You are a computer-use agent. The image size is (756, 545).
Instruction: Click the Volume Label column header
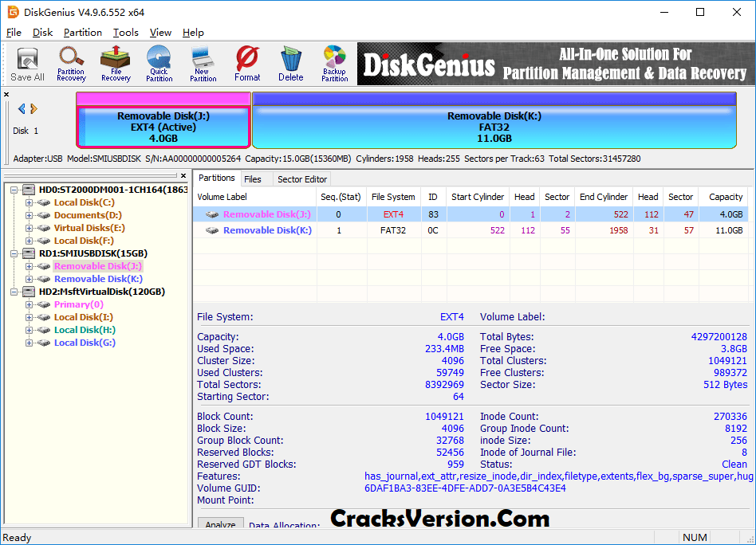click(x=254, y=197)
